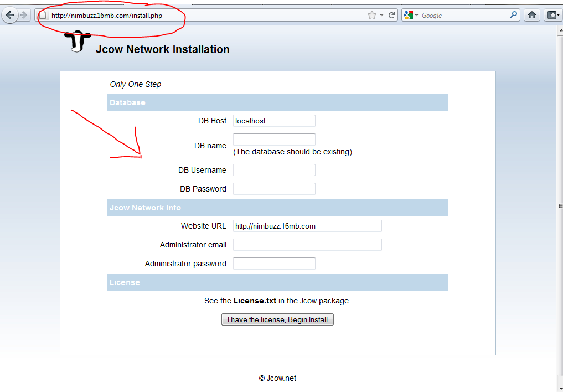Open the Google search engine selector

(411, 15)
